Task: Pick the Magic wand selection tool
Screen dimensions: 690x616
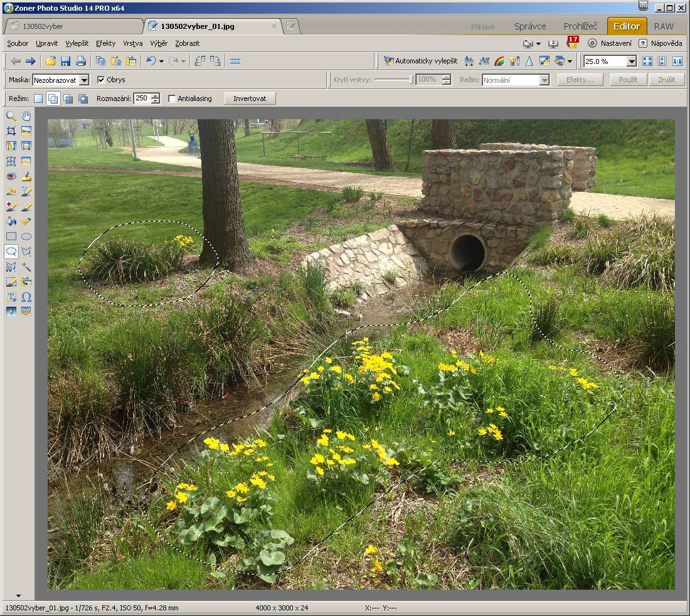Action: [x=26, y=267]
